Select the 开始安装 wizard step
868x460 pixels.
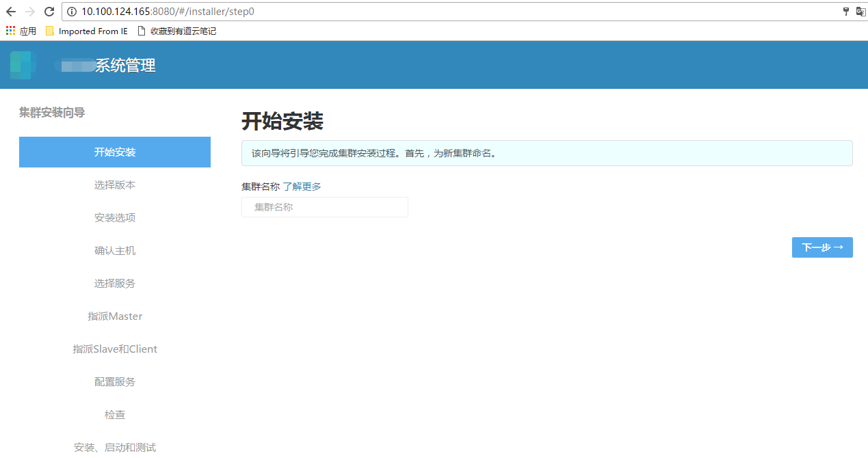point(115,152)
